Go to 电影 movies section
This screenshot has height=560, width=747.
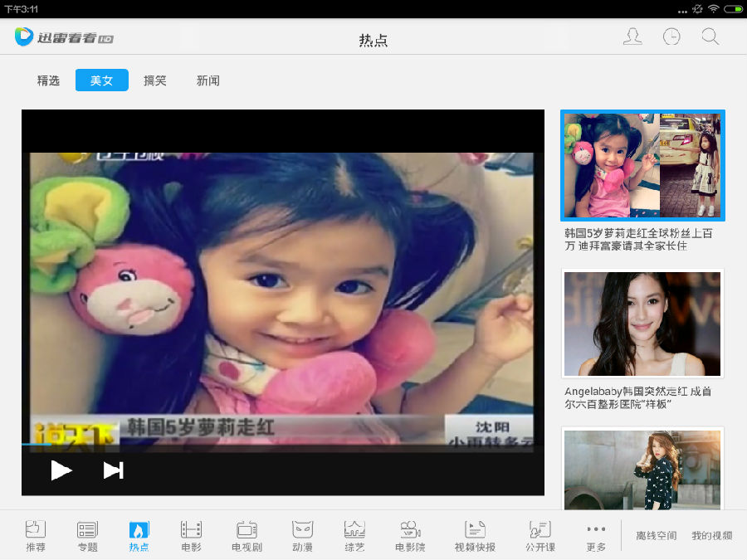pos(191,535)
